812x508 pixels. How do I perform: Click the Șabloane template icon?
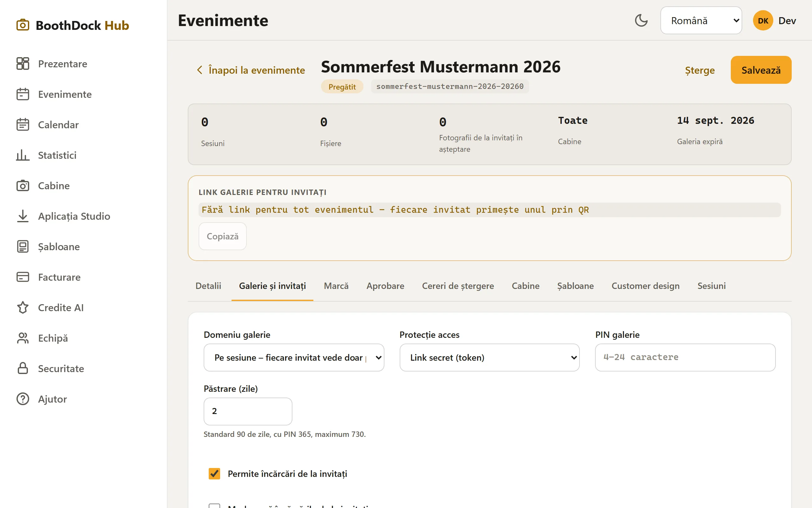tap(23, 247)
